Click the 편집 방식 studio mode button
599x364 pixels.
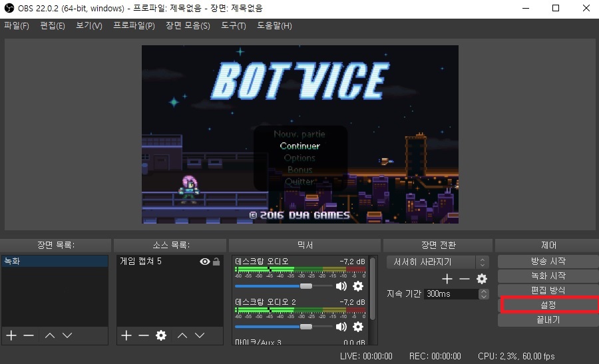pos(548,290)
